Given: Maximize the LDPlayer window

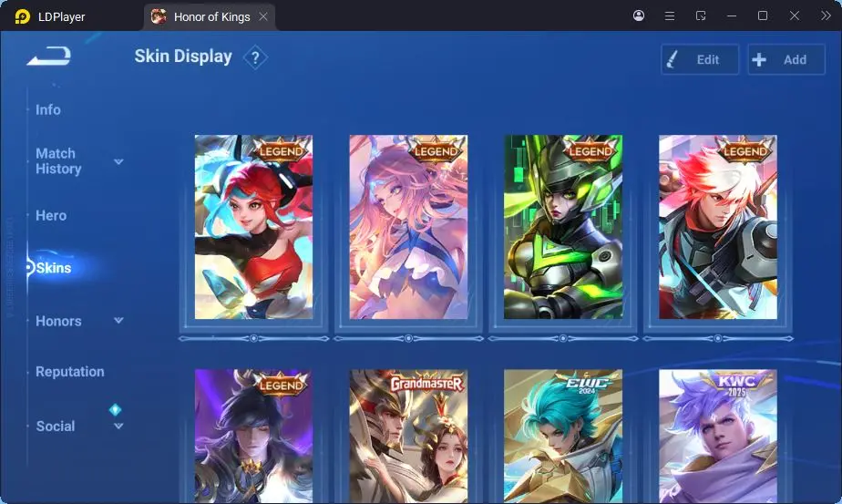Looking at the screenshot, I should [763, 15].
